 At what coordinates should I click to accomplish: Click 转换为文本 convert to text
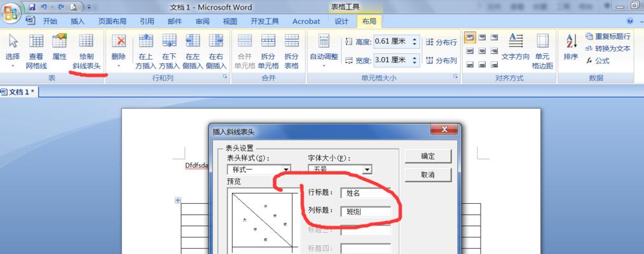coord(608,48)
